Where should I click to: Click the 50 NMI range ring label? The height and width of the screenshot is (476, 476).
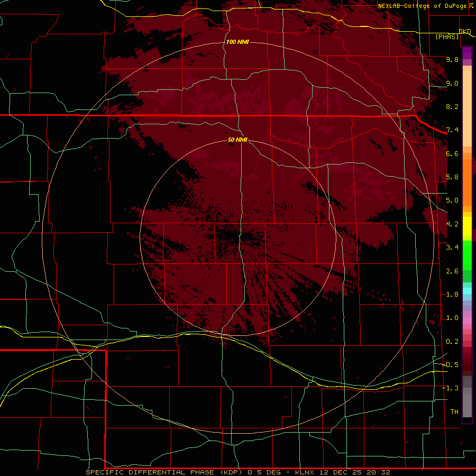[237, 140]
